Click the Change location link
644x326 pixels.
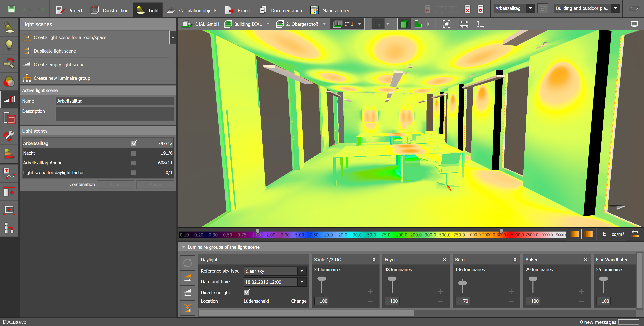299,301
